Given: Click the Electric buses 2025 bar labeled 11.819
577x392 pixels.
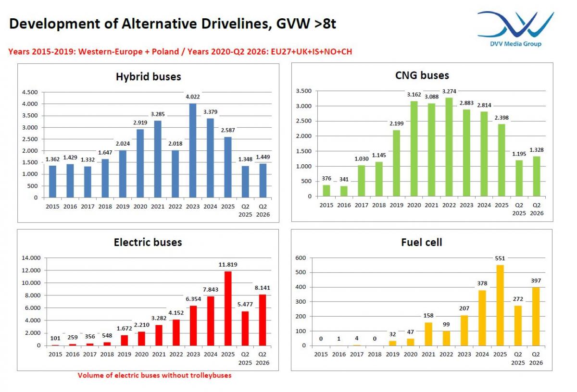Looking at the screenshot, I should coord(227,308).
